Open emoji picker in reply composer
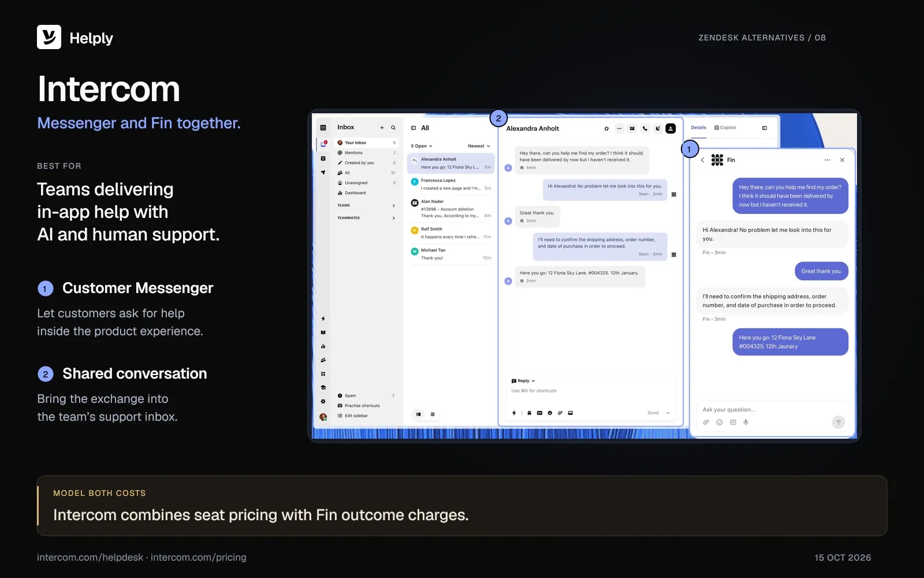 [x=550, y=413]
